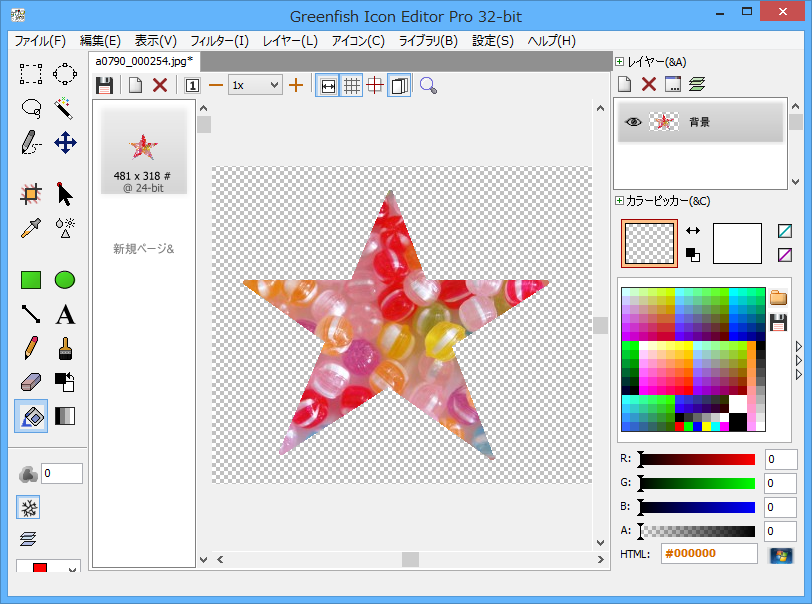The image size is (812, 604).
Task: Collapse the レイヤー panel expander
Action: 620,62
